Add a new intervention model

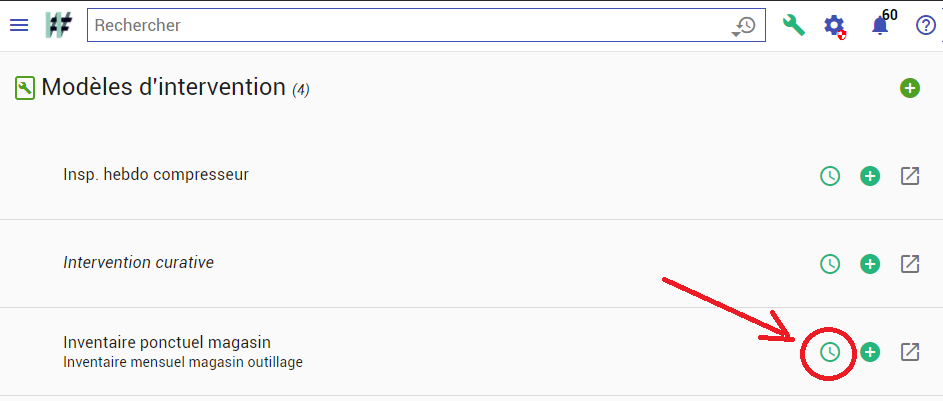[910, 88]
